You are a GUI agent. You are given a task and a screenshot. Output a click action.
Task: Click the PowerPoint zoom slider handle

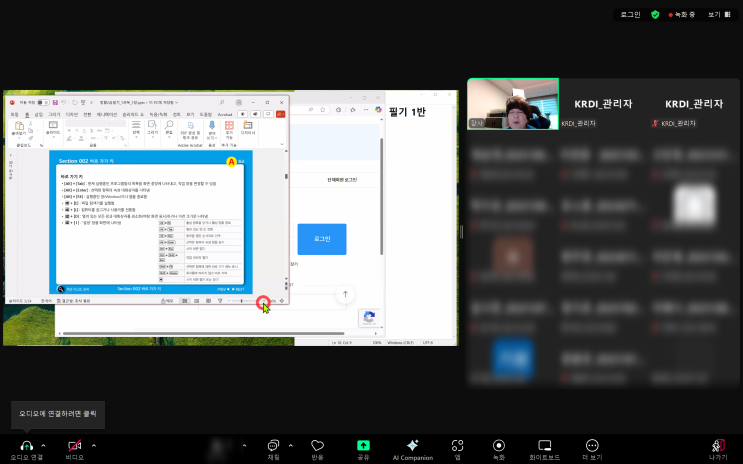click(x=242, y=301)
